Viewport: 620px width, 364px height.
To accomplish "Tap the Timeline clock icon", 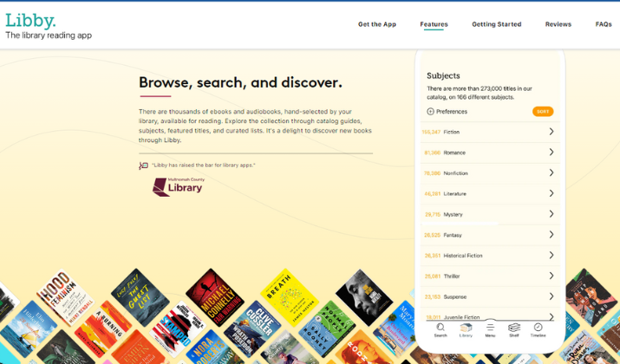I will coord(538,327).
